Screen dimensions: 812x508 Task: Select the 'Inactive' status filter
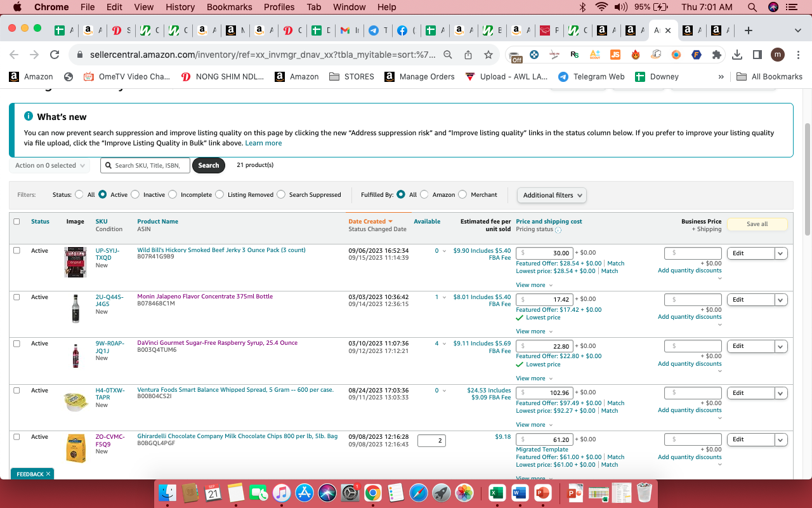tap(135, 195)
